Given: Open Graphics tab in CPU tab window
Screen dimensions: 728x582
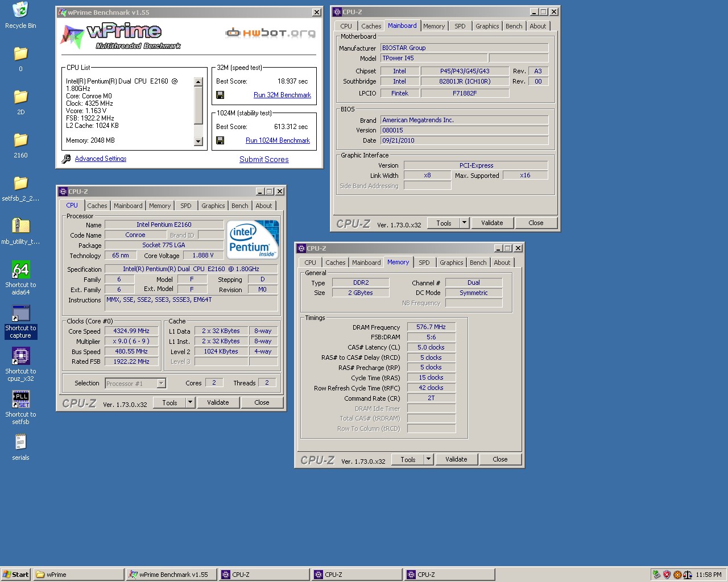Looking at the screenshot, I should pyautogui.click(x=213, y=206).
